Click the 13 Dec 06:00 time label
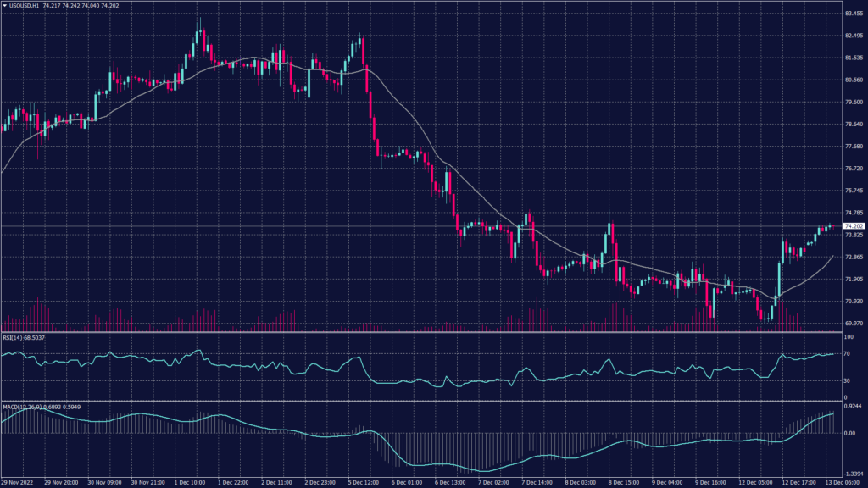The image size is (868, 488). (845, 481)
